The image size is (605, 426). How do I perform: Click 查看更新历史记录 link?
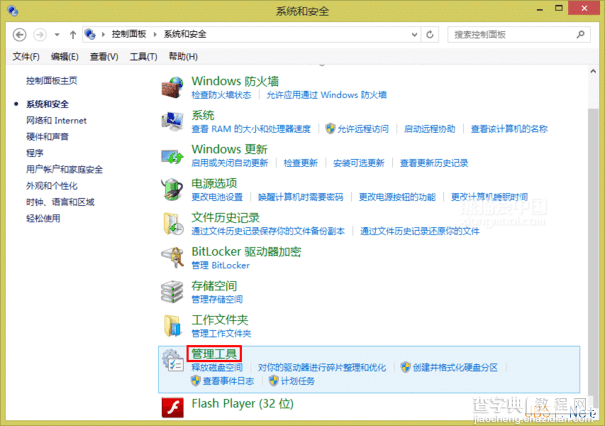[x=434, y=163]
